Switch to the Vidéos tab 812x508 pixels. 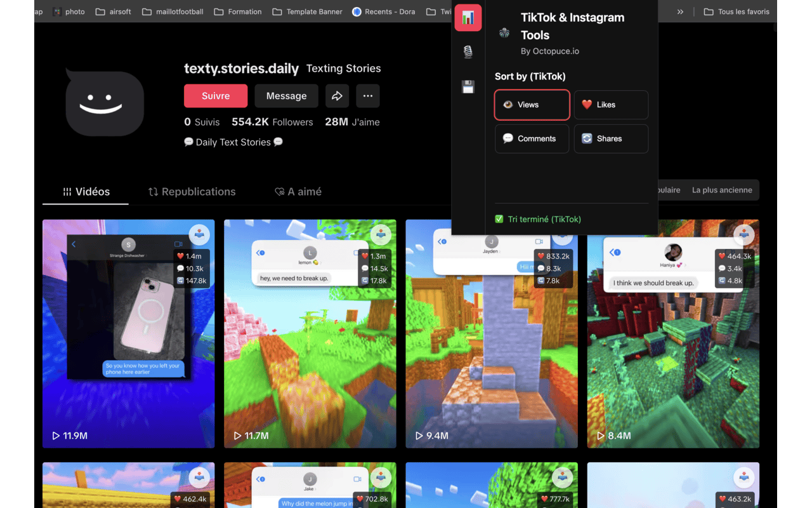86,192
